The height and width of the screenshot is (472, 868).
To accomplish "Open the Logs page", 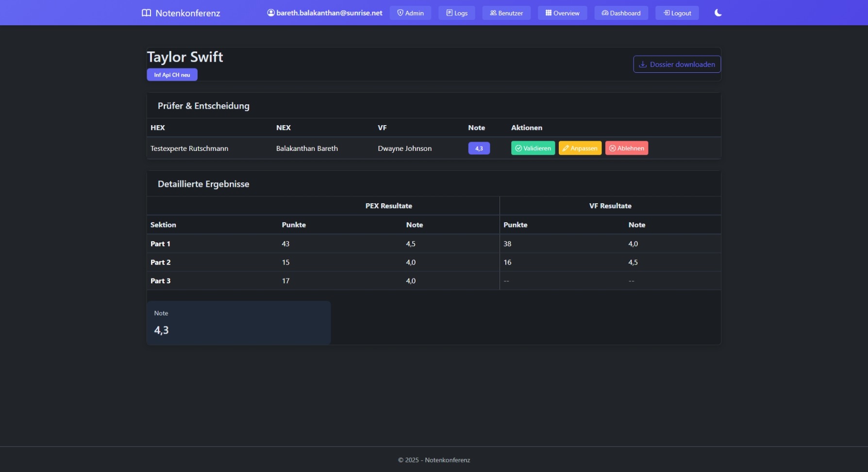I will pyautogui.click(x=457, y=13).
